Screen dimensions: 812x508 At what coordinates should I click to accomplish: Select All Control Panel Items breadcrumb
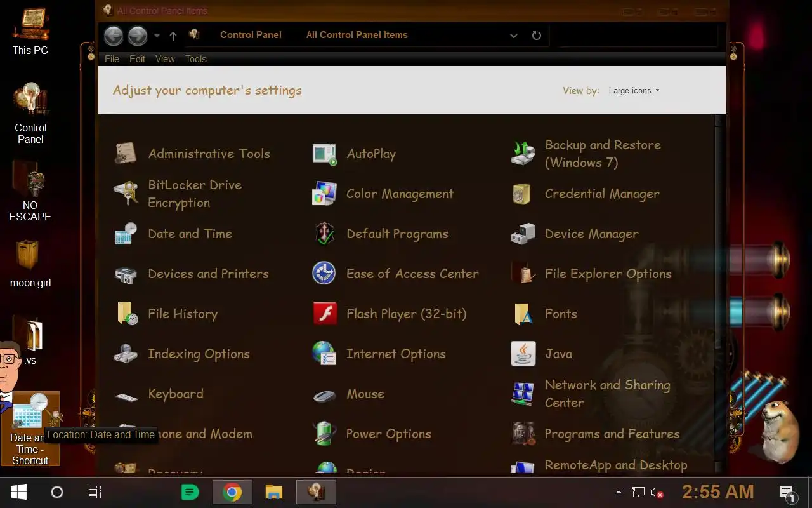[x=357, y=35]
